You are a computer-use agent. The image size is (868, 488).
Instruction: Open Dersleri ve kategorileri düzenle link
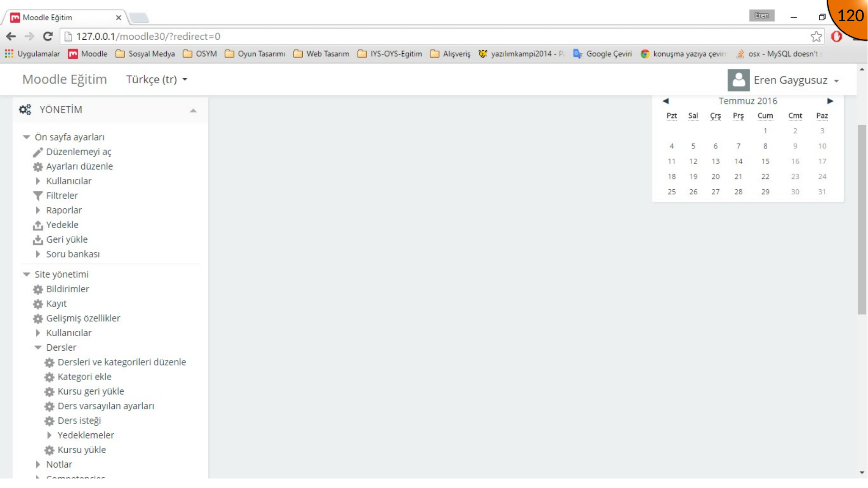[x=122, y=362]
